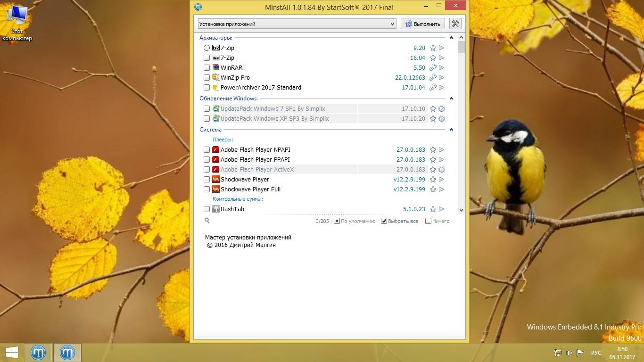The image size is (644, 362).
Task: Select the 'Этот компьютер' desktop icon
Action: point(17,23)
